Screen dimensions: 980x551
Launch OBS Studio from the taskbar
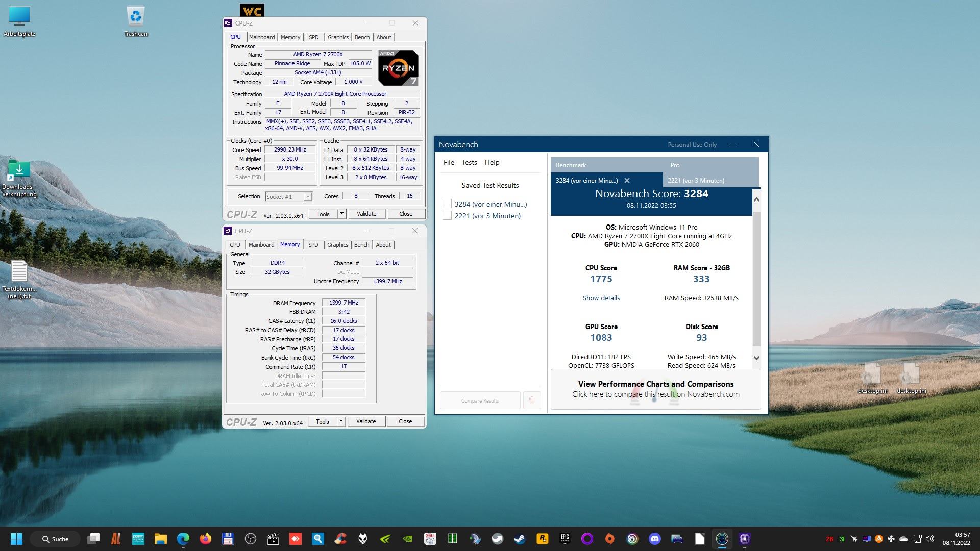[251, 539]
